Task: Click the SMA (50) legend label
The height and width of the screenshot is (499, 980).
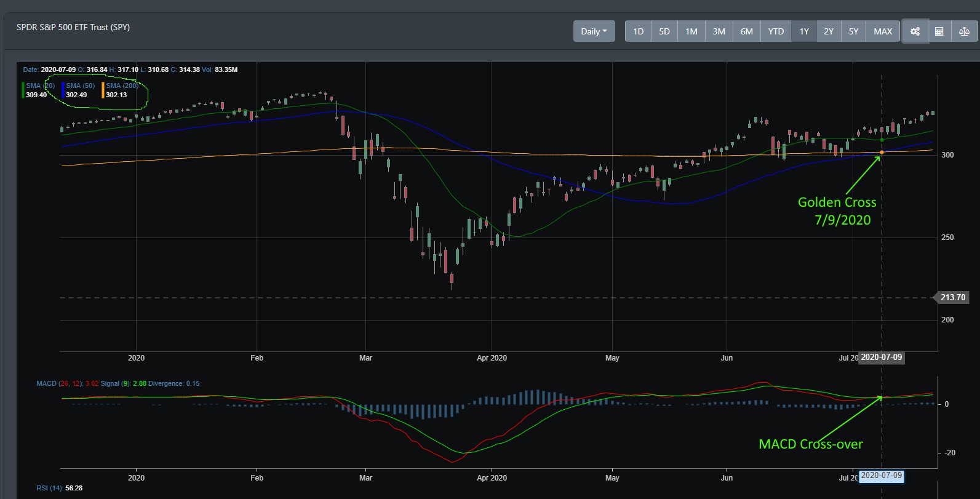Action: tap(81, 86)
